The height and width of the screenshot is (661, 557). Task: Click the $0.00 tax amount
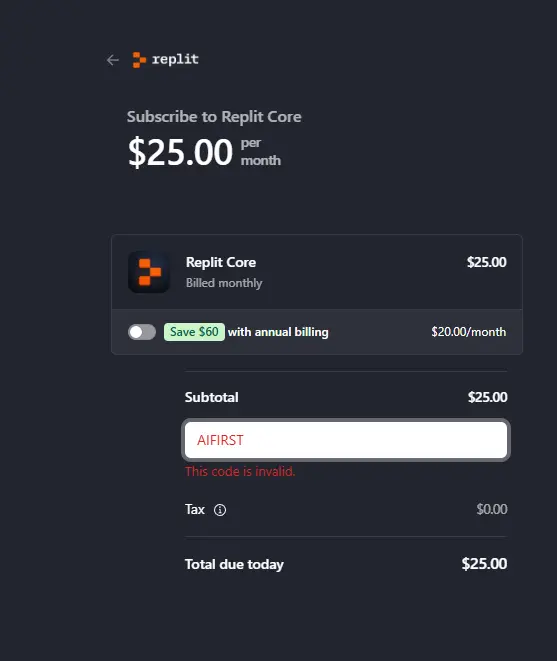(492, 509)
